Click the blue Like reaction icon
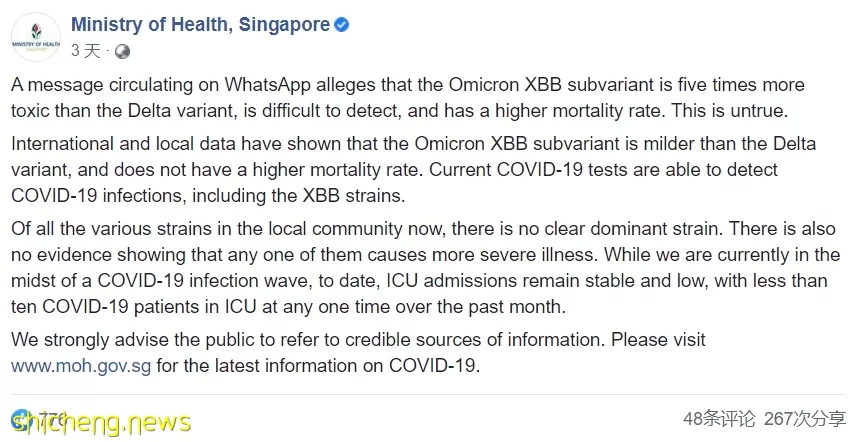The width and height of the screenshot is (859, 442). [x=21, y=419]
